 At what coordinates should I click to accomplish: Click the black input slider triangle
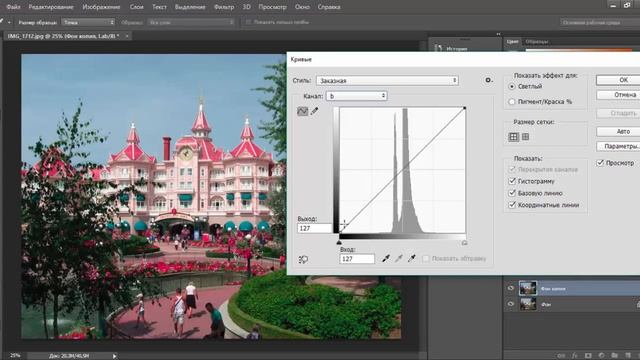point(339,242)
